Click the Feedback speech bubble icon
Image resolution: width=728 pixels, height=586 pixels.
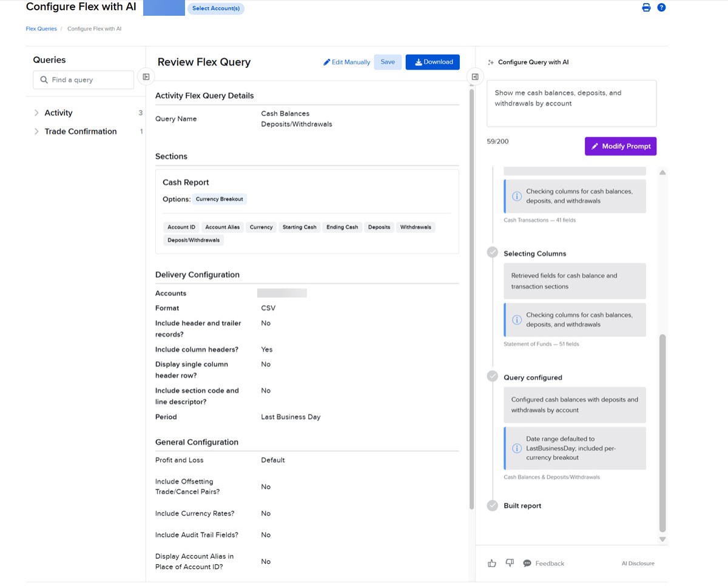coord(527,564)
